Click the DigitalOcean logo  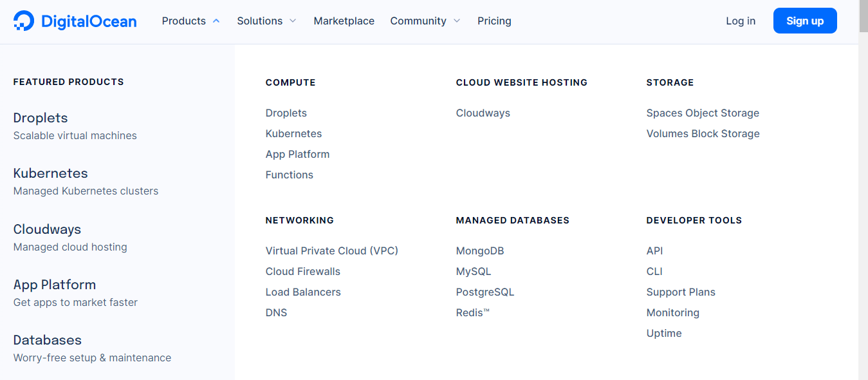pyautogui.click(x=75, y=21)
